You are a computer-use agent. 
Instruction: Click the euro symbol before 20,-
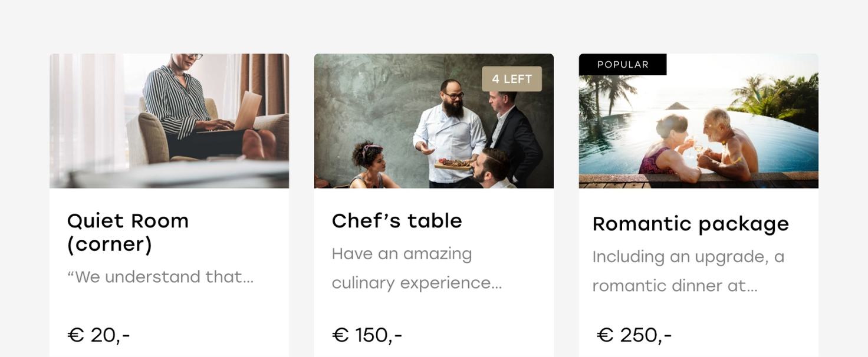pyautogui.click(x=75, y=335)
